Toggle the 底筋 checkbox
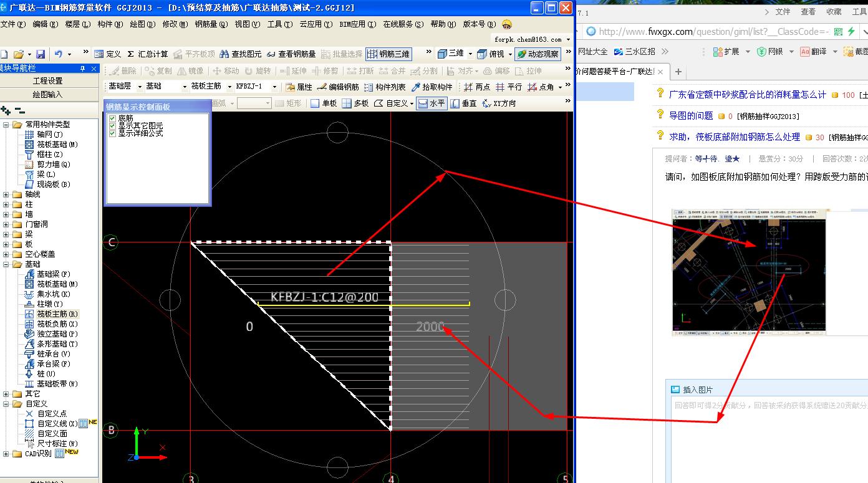This screenshot has height=483, width=868. [112, 118]
